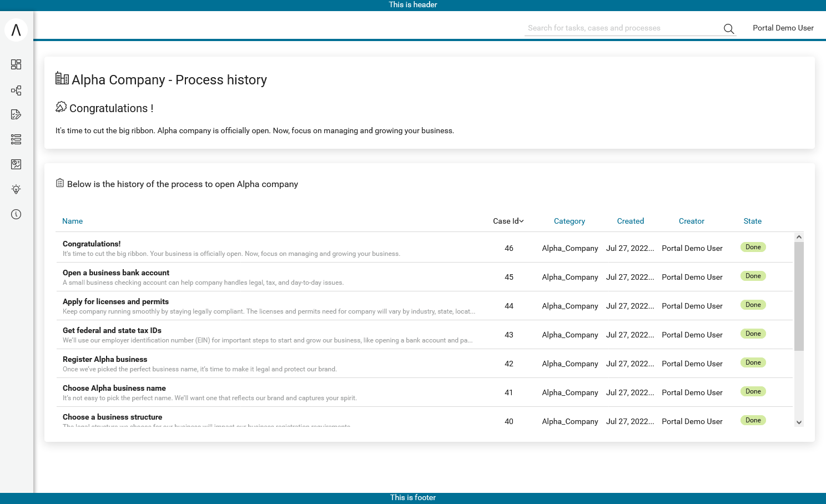Viewport: 826px width, 504px height.
Task: Open the Portal Demo User menu
Action: pos(783,28)
